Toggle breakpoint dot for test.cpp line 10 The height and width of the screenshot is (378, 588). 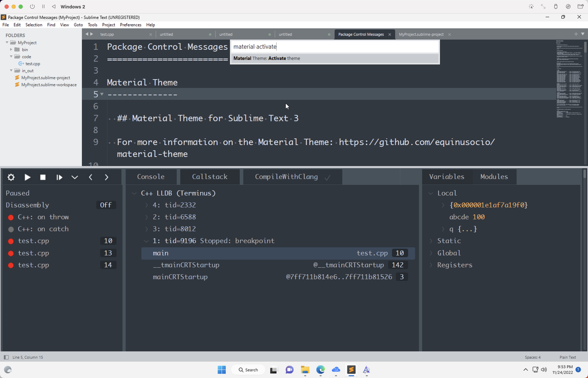(11, 241)
